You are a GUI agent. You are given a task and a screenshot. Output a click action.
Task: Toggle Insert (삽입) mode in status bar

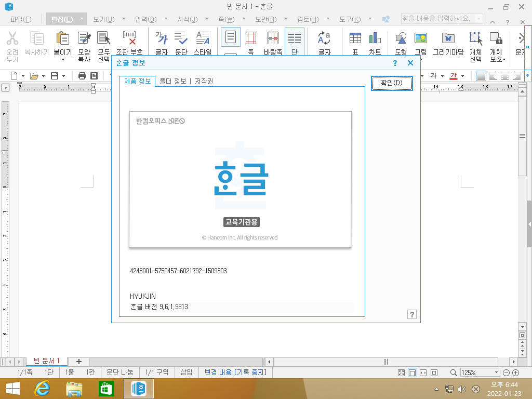click(187, 372)
